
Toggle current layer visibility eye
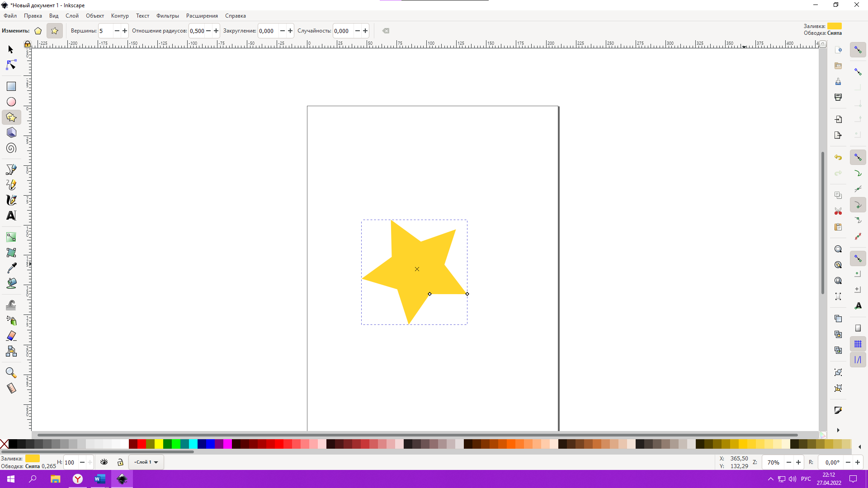[x=104, y=462]
